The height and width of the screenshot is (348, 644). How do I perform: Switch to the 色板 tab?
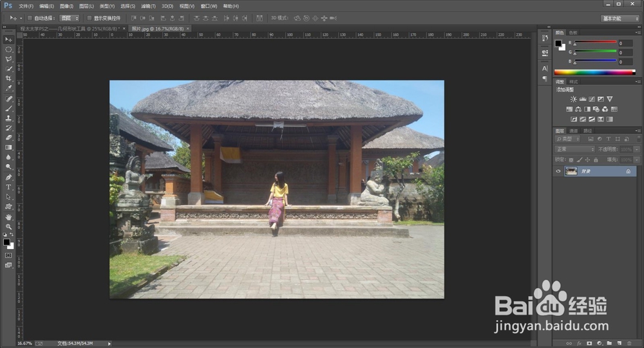pyautogui.click(x=573, y=32)
